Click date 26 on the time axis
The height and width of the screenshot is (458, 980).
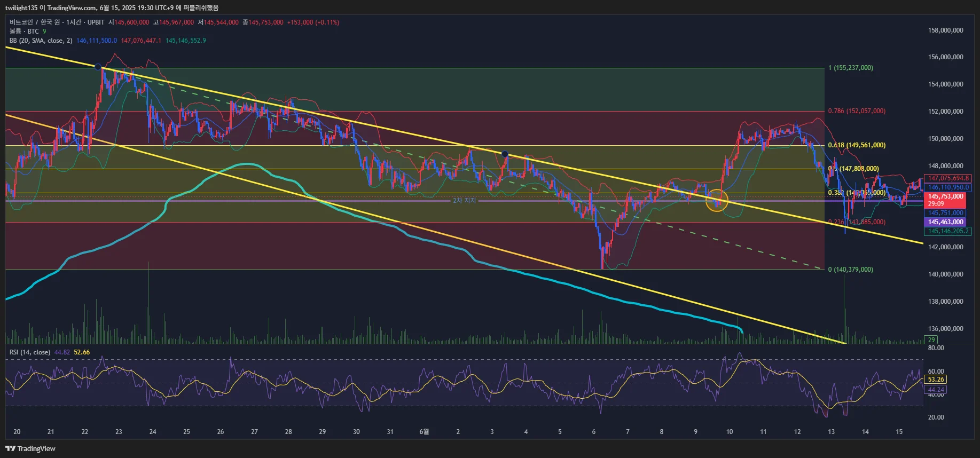click(x=221, y=432)
